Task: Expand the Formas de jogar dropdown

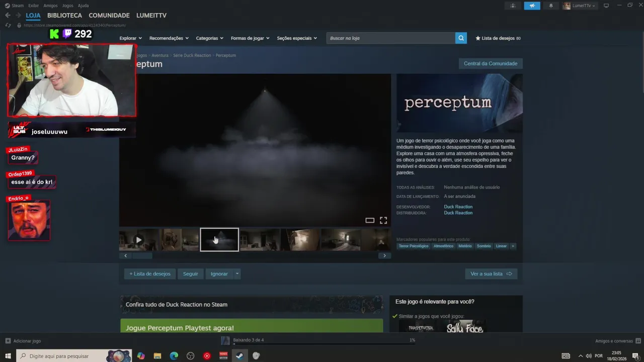Action: coord(250,38)
